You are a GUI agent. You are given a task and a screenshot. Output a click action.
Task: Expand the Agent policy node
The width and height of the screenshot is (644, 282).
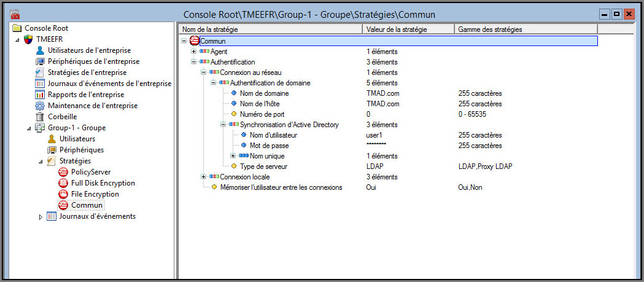pyautogui.click(x=194, y=52)
